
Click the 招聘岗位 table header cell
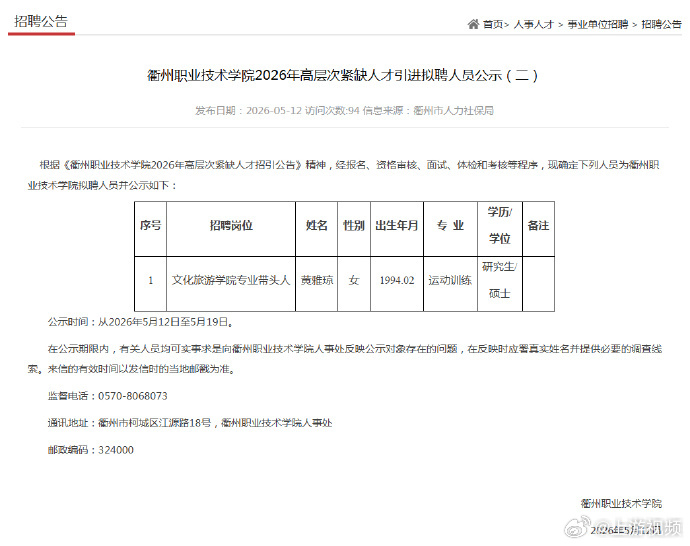231,229
